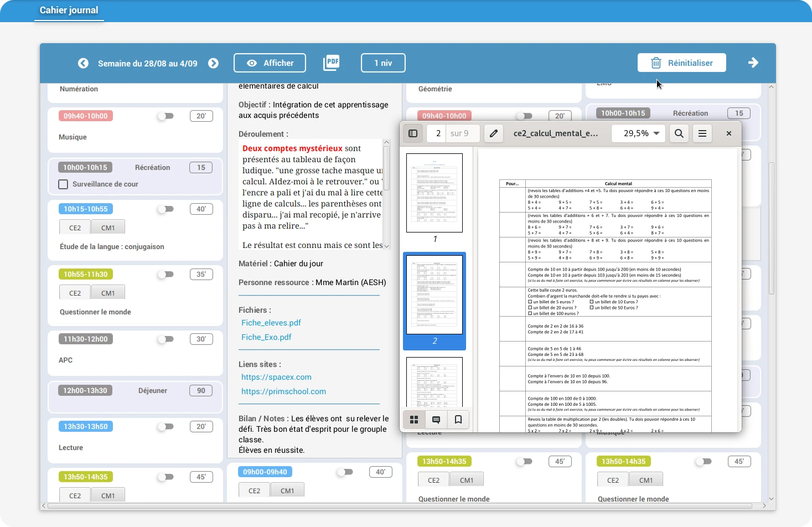Viewport: 812px width, 527px height.
Task: Select CE2 tab in conjugaison slot
Action: pyautogui.click(x=75, y=228)
